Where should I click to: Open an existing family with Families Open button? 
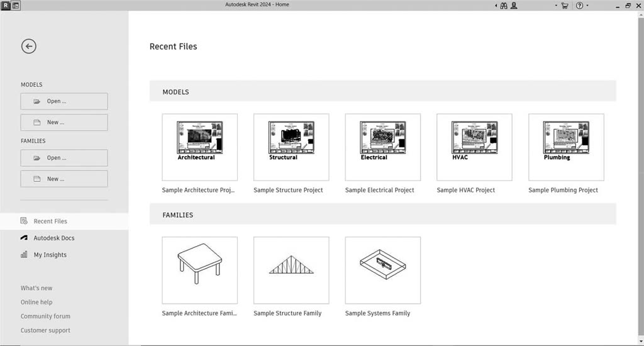(64, 158)
